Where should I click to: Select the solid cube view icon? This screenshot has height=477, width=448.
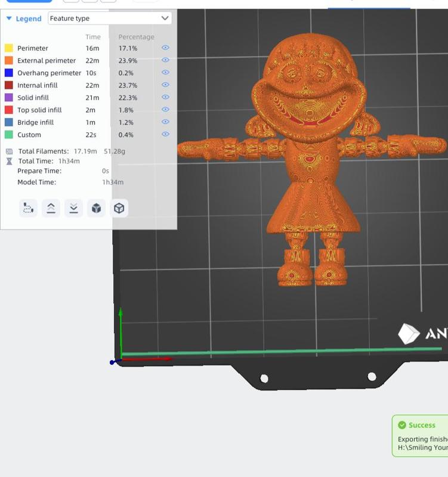coord(96,208)
